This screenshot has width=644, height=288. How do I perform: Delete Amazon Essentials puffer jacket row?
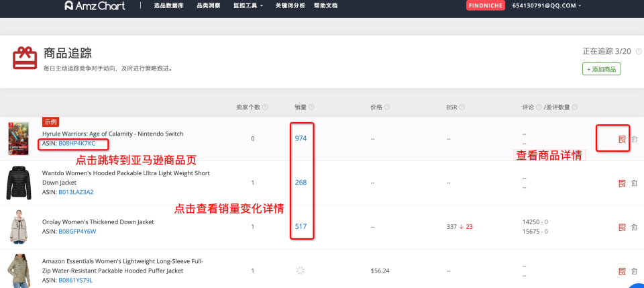pos(634,271)
